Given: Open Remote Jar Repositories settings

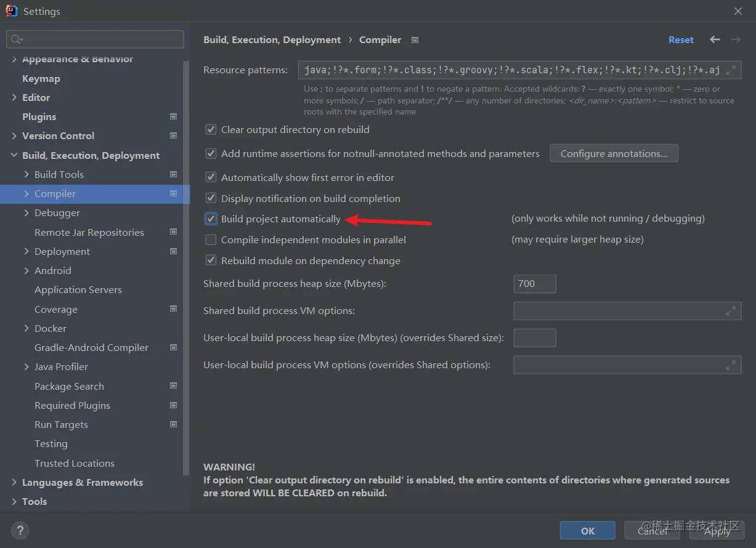Looking at the screenshot, I should (89, 232).
